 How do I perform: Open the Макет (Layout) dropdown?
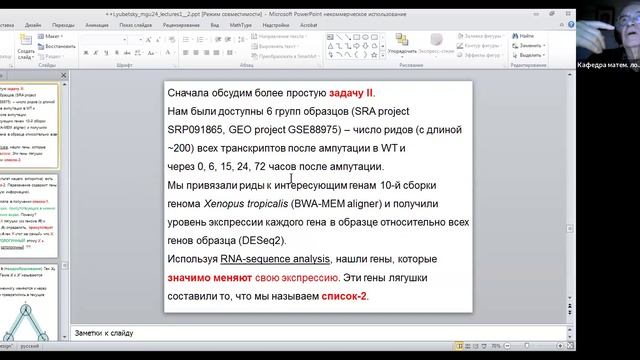51,36
